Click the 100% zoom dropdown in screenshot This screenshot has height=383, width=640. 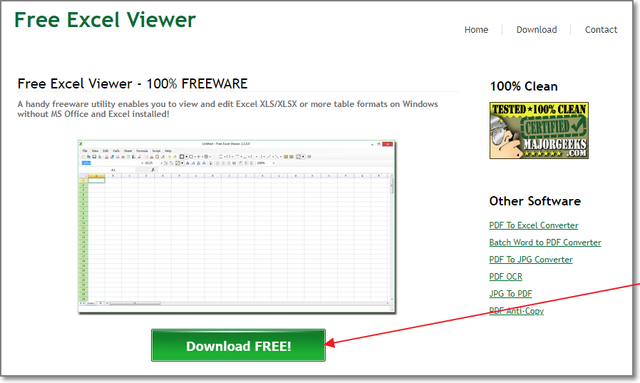click(x=265, y=163)
